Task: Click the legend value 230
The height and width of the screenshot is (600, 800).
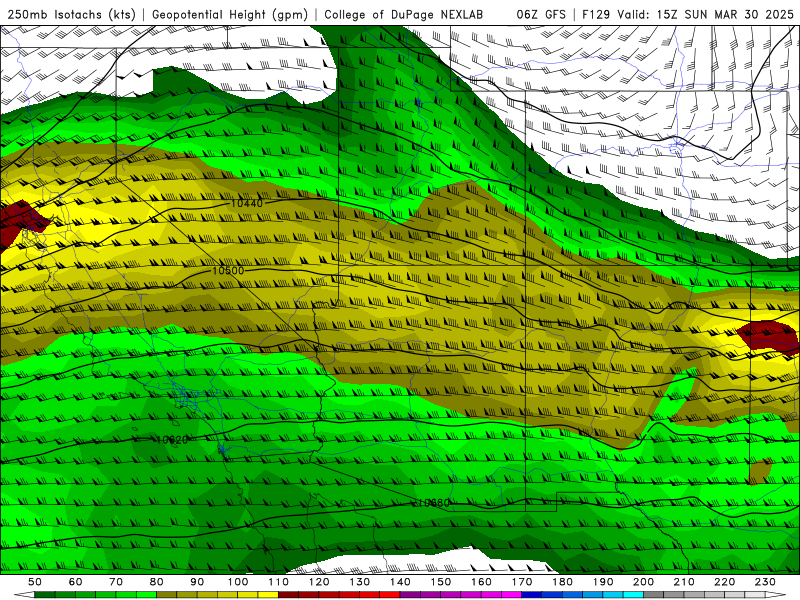Action: click(765, 582)
